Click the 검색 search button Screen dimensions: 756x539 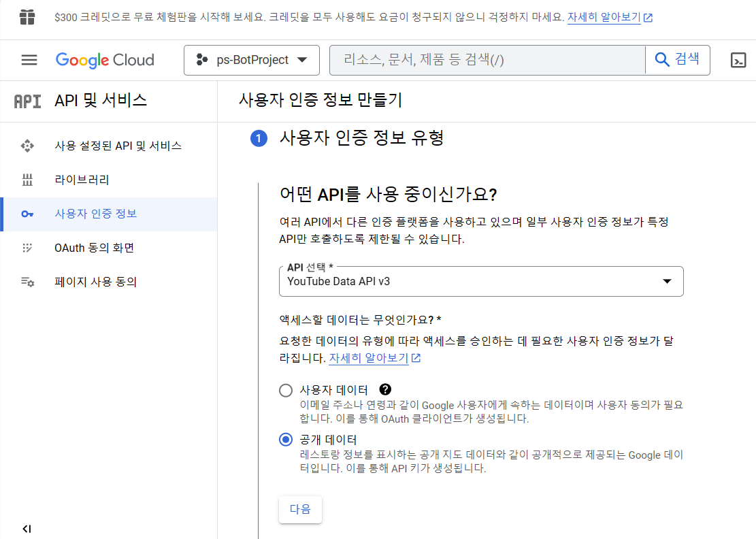point(678,60)
